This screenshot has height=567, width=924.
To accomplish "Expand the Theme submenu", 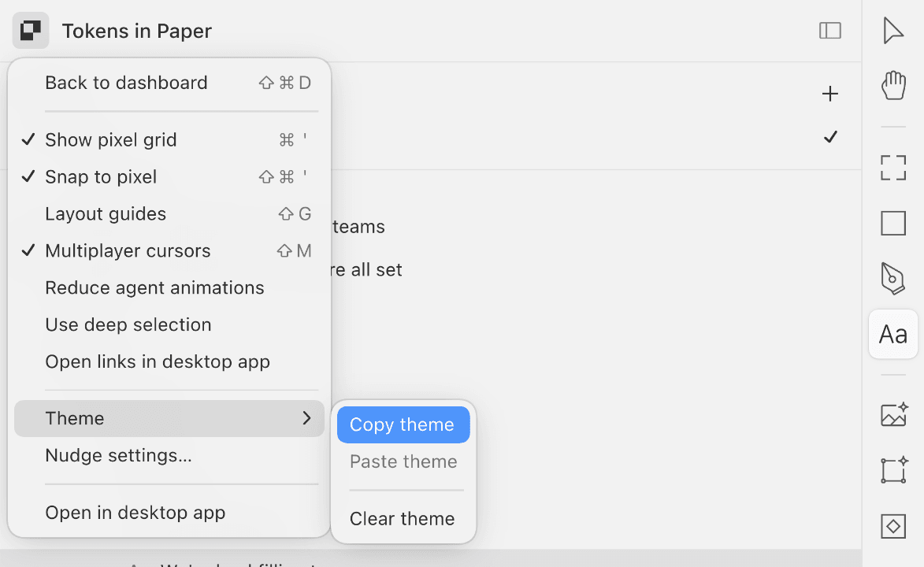I will tap(169, 418).
